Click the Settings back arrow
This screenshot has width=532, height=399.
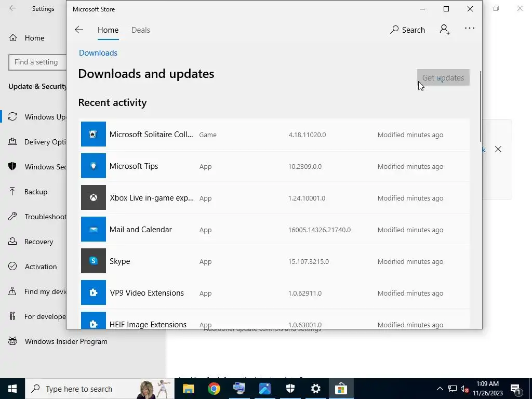point(12,8)
